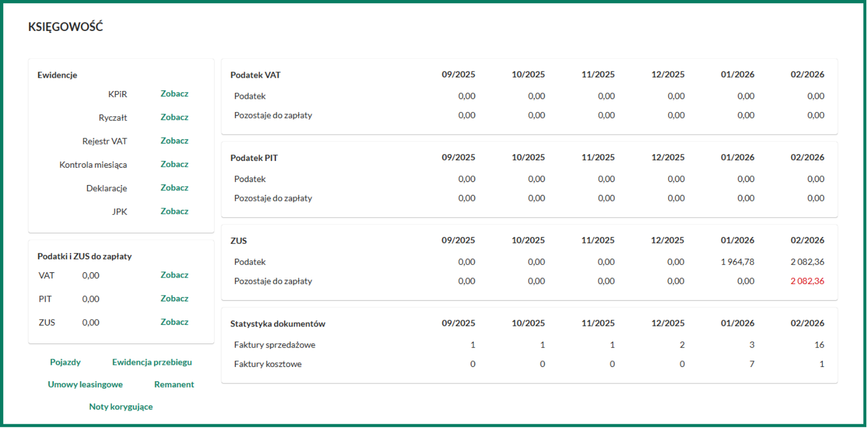Screen dimensions: 868x429
Task: Select cost invoices count 7
Action: pyautogui.click(x=752, y=364)
